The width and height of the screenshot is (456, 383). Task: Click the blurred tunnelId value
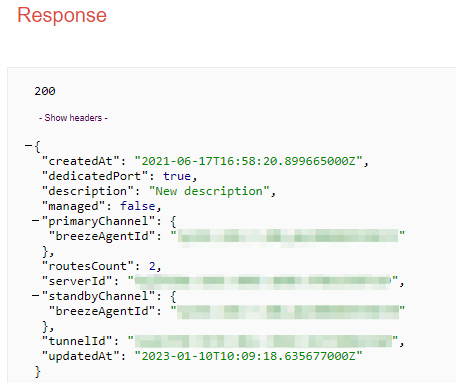(263, 341)
